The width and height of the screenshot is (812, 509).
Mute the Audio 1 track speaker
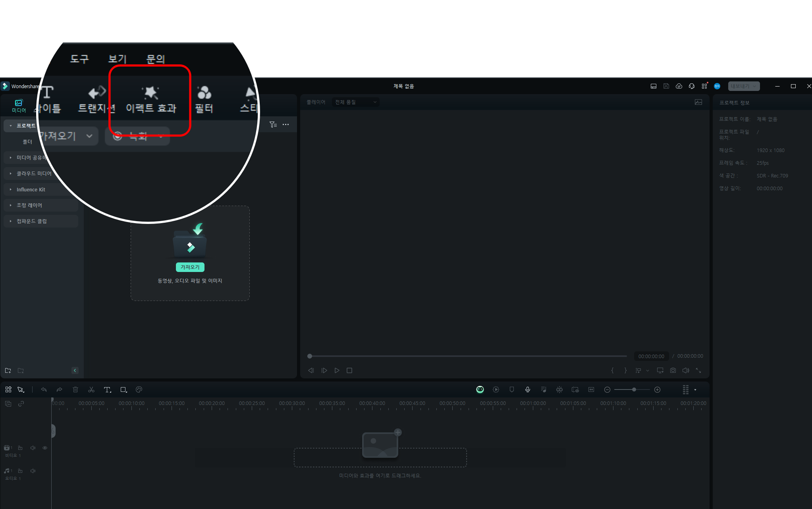coord(33,471)
